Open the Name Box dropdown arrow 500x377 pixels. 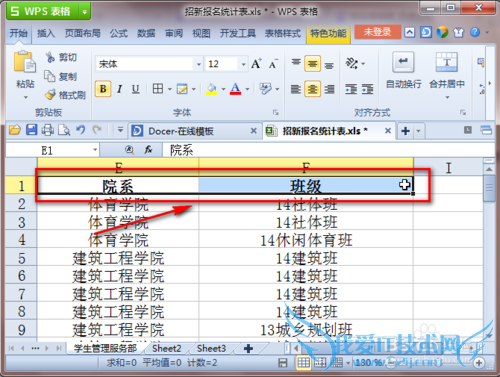tap(95, 150)
